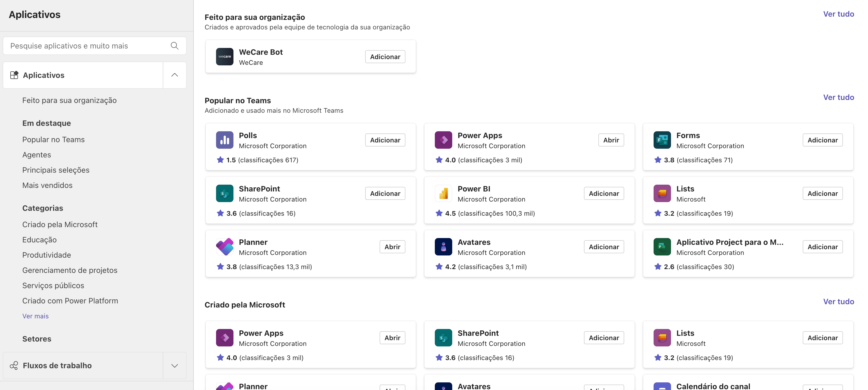This screenshot has height=390, width=868.
Task: Click the Power BI app icon
Action: tap(443, 193)
